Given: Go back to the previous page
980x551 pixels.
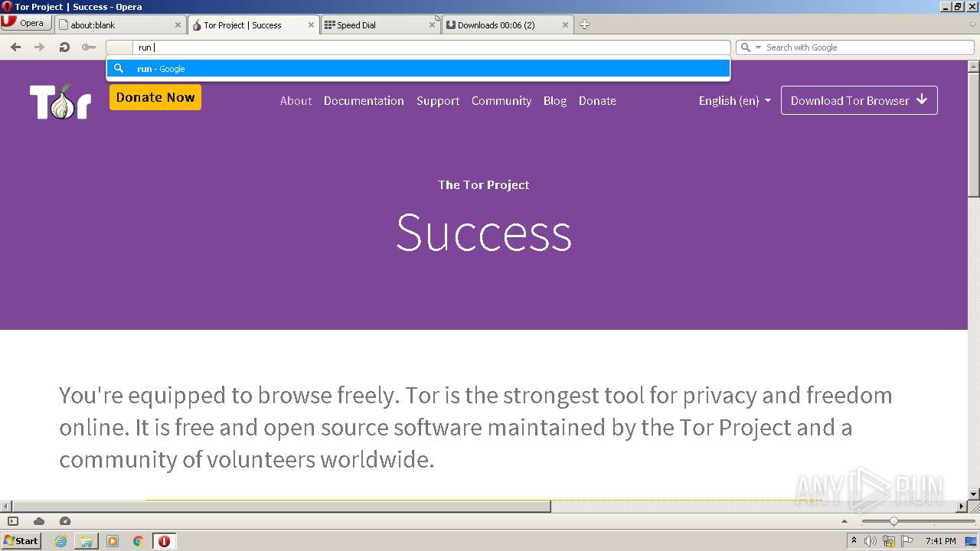Looking at the screenshot, I should click(15, 47).
